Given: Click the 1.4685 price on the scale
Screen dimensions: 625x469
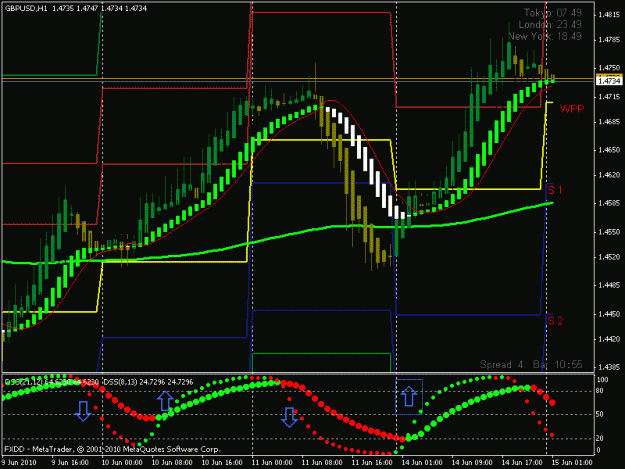Looking at the screenshot, I should click(x=609, y=122).
